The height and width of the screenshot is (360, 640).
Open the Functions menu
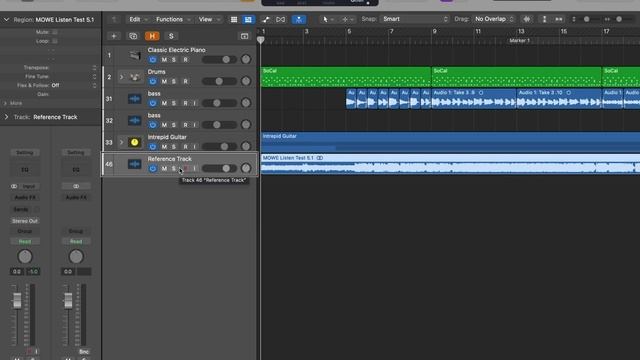click(x=173, y=19)
